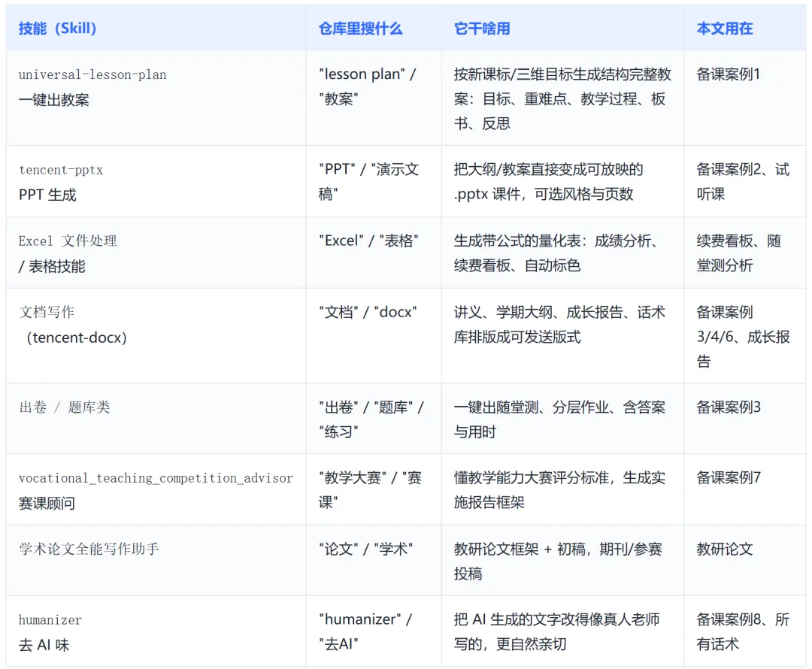This screenshot has width=812, height=669.
Task: Select the humanizer skill name
Action: [50, 620]
